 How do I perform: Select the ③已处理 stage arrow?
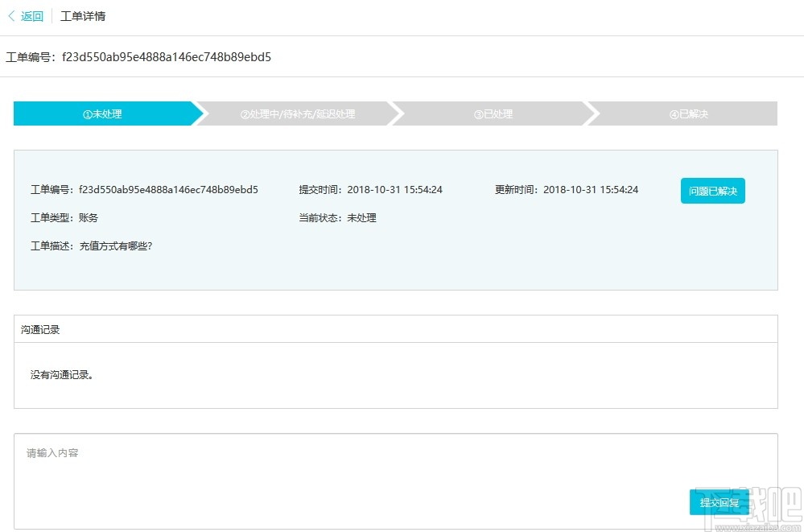(493, 113)
